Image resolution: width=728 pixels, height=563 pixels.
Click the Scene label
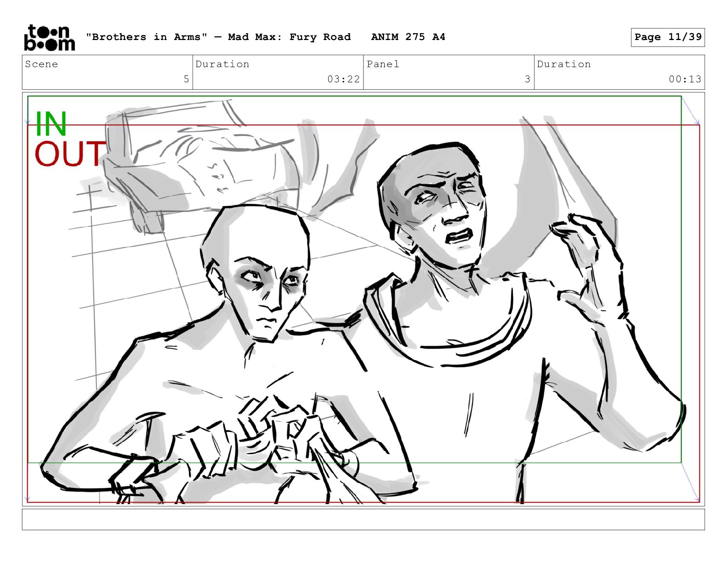[41, 64]
